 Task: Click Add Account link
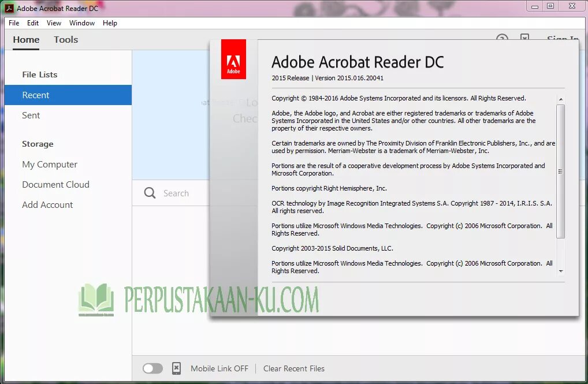pos(47,205)
